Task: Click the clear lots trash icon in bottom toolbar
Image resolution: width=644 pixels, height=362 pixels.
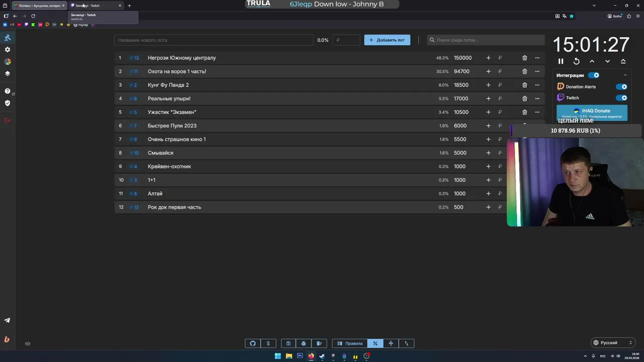Action: click(x=319, y=343)
